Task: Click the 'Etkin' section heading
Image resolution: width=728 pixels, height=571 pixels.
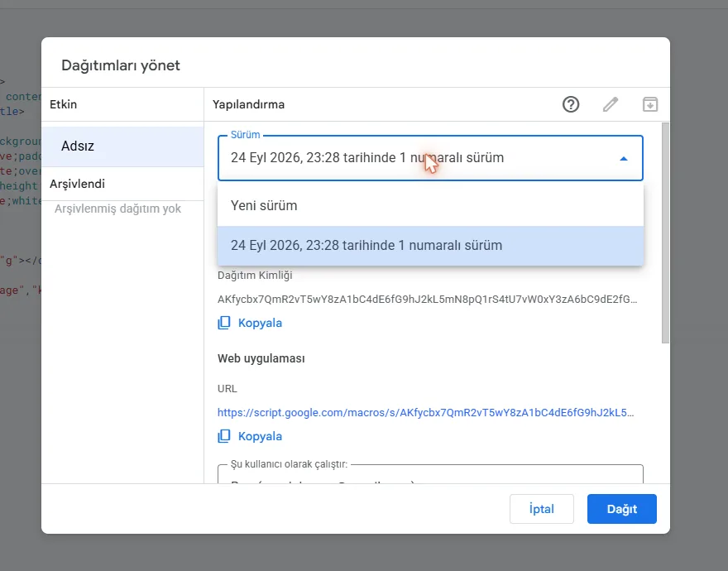Action: click(x=64, y=104)
